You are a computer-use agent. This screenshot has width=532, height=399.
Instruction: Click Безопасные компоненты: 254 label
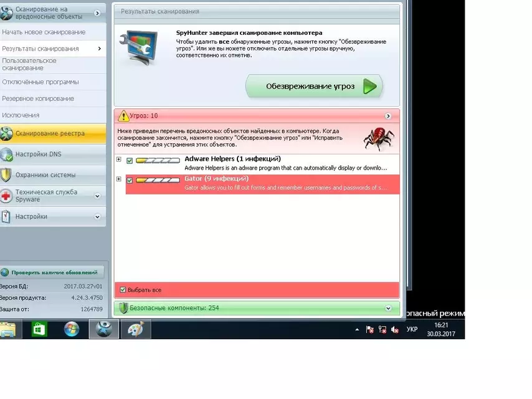(x=174, y=308)
